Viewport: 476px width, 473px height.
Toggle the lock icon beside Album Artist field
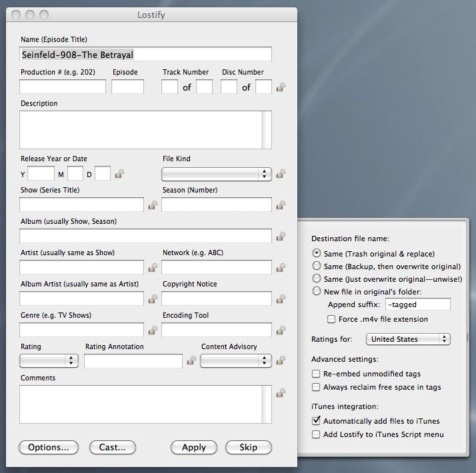153,299
